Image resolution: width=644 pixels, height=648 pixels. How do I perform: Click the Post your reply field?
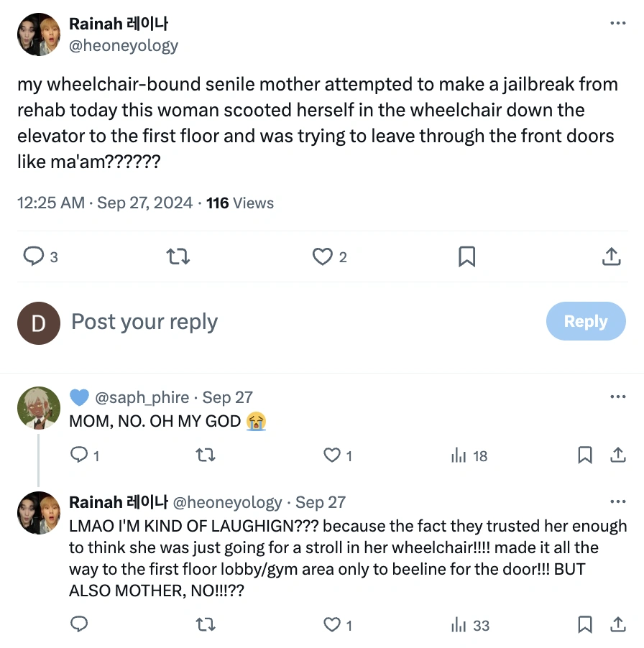pos(287,322)
